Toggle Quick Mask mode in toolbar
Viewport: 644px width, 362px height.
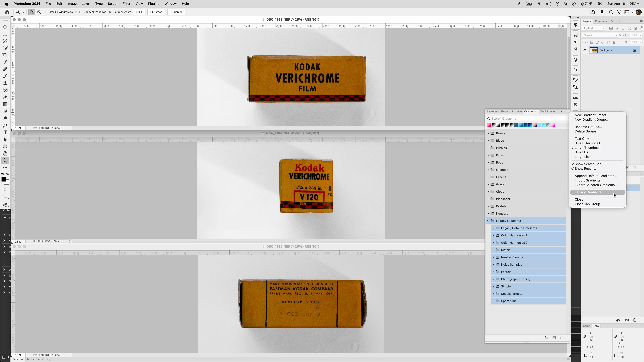pos(5,190)
